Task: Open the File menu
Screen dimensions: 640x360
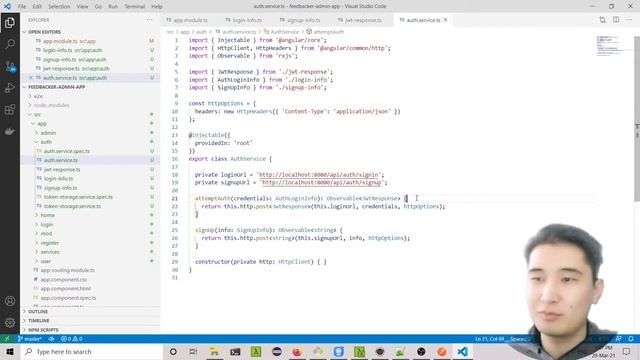Action: pyautogui.click(x=22, y=6)
